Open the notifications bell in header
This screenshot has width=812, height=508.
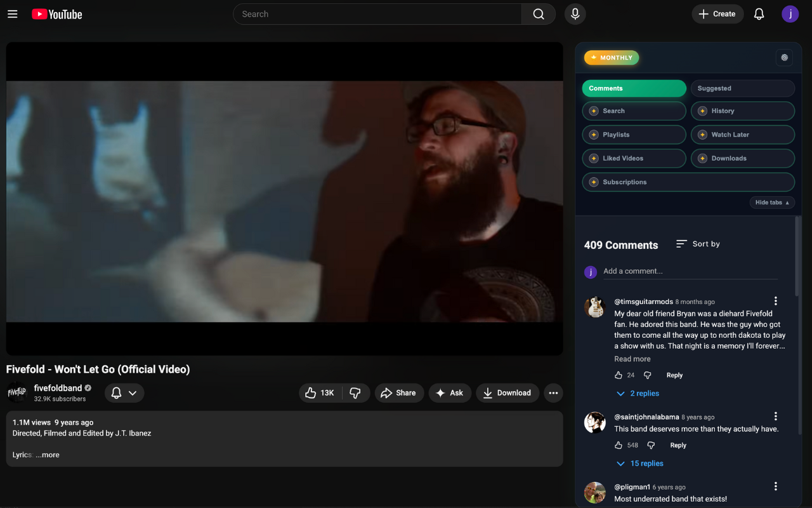tap(759, 14)
